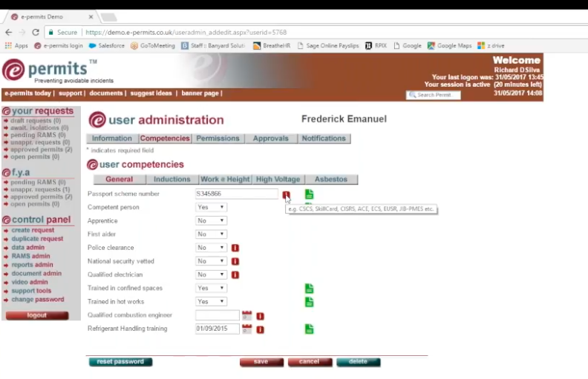Image resolution: width=588 pixels, height=379 pixels.
Task: Open calendar picker for Refrigerant Handling training
Action: (246, 329)
